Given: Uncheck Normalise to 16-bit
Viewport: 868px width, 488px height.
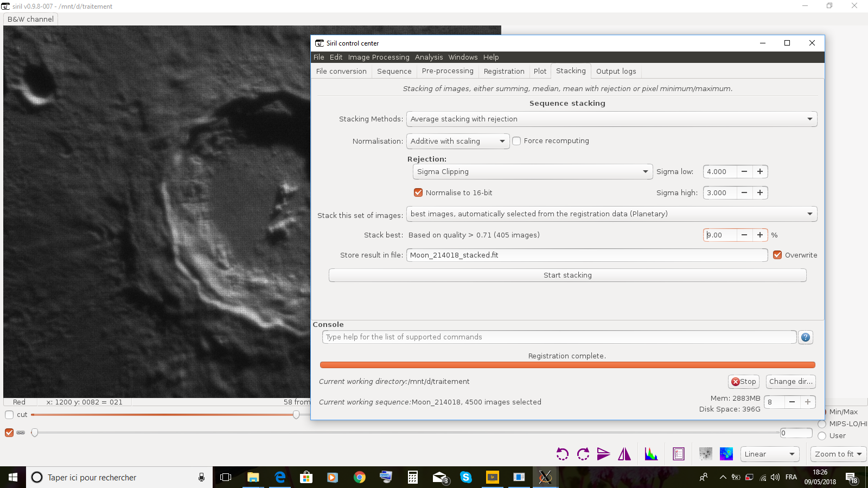Looking at the screenshot, I should [x=418, y=192].
